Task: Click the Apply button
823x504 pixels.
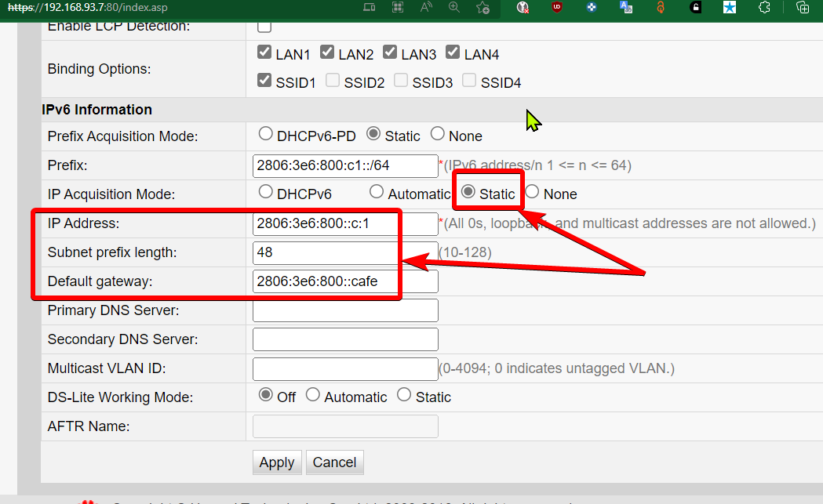Action: pos(277,462)
